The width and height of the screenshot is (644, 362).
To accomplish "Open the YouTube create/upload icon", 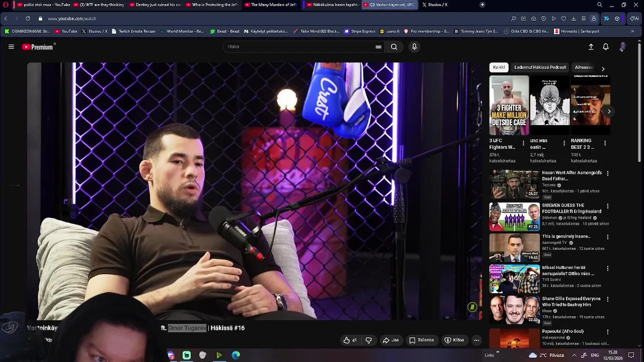I will [x=591, y=47].
